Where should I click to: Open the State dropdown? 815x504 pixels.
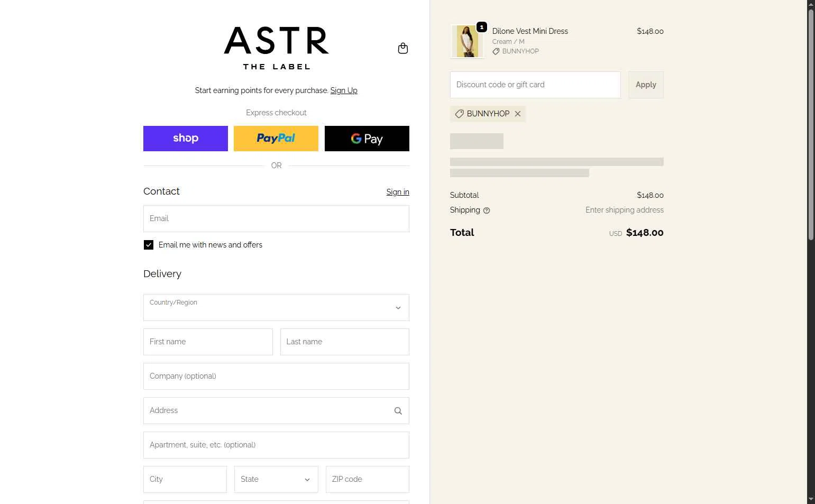pyautogui.click(x=276, y=479)
